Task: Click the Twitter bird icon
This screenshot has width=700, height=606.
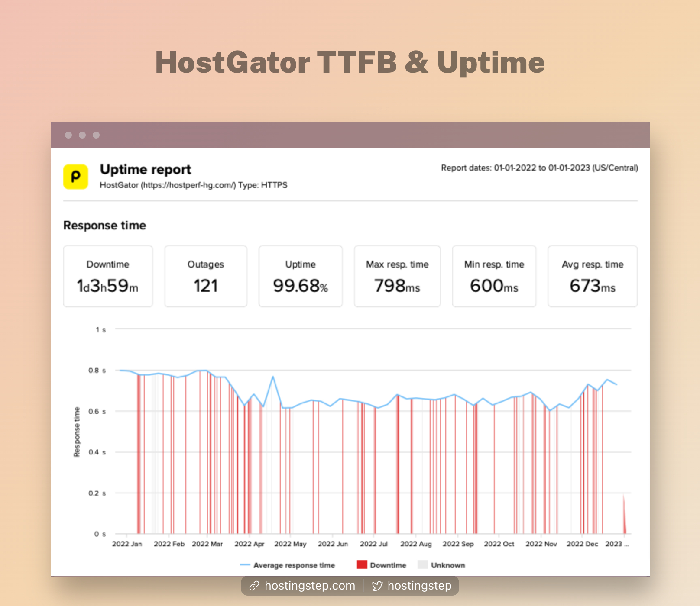Action: pyautogui.click(x=377, y=586)
